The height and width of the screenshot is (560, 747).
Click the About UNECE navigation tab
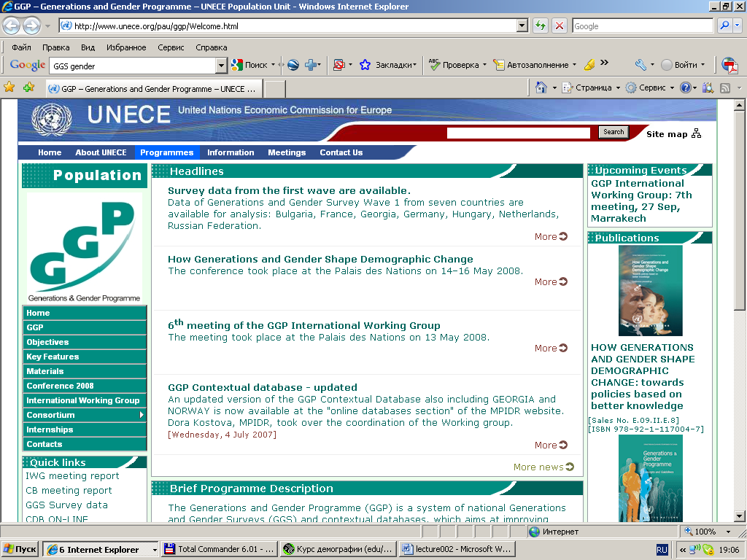pyautogui.click(x=101, y=152)
